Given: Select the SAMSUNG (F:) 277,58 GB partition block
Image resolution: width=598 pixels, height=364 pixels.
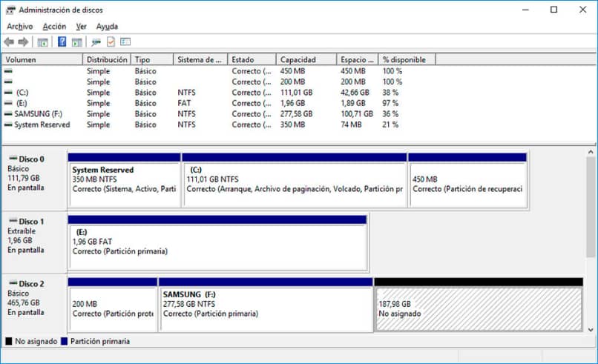Looking at the screenshot, I should pos(266,305).
